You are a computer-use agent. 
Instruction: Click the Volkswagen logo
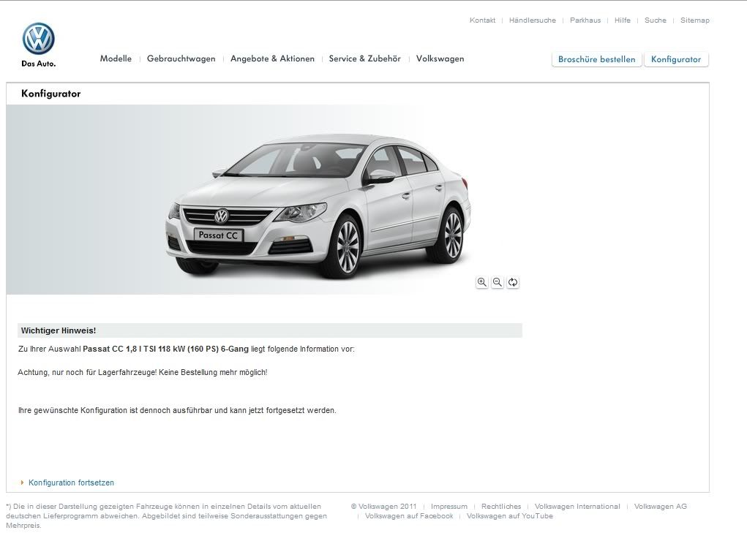click(x=39, y=39)
